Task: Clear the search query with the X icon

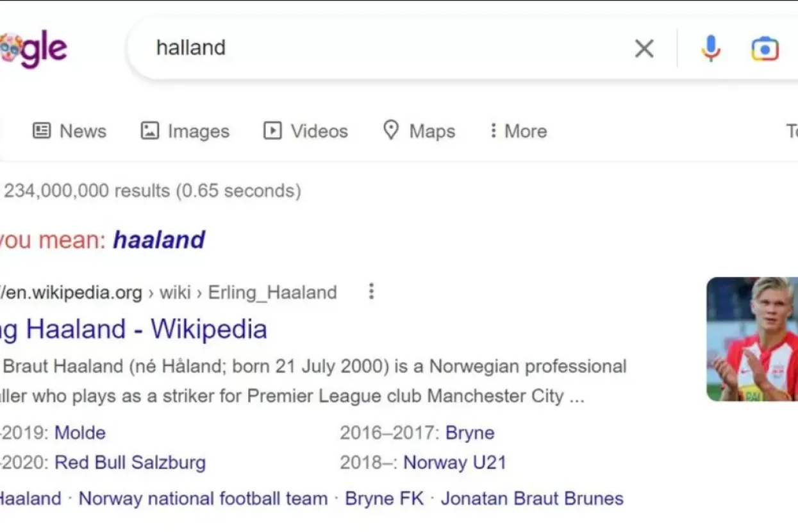Action: coord(644,48)
